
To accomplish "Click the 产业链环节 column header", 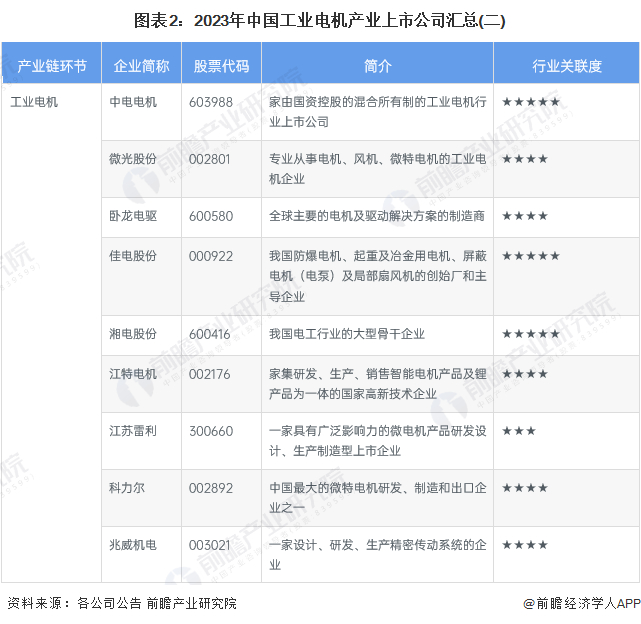I will (x=52, y=65).
